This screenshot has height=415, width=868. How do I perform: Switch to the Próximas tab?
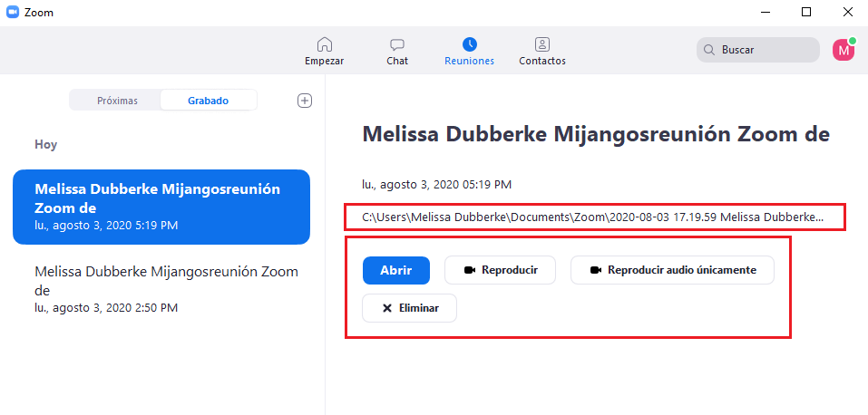pyautogui.click(x=117, y=101)
